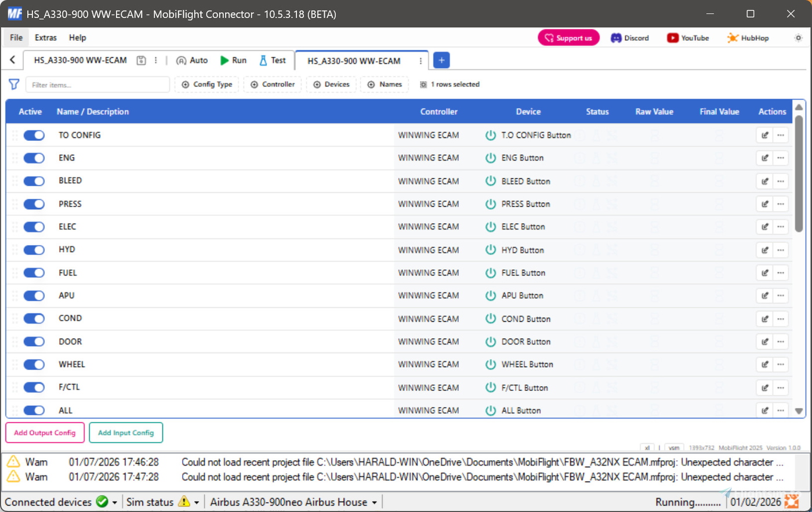The height and width of the screenshot is (512, 812).
Task: Expand the Airbus A330-900neo aircraft dropdown
Action: [374, 502]
